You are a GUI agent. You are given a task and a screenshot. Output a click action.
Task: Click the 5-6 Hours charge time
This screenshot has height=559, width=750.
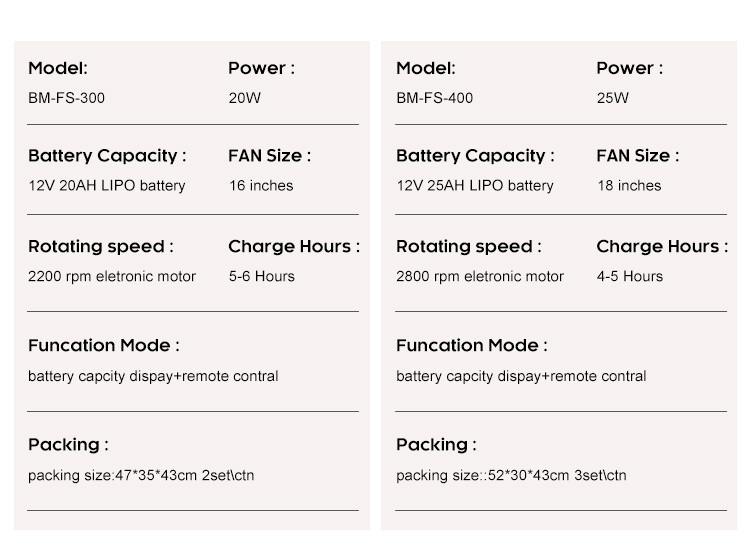click(x=262, y=276)
